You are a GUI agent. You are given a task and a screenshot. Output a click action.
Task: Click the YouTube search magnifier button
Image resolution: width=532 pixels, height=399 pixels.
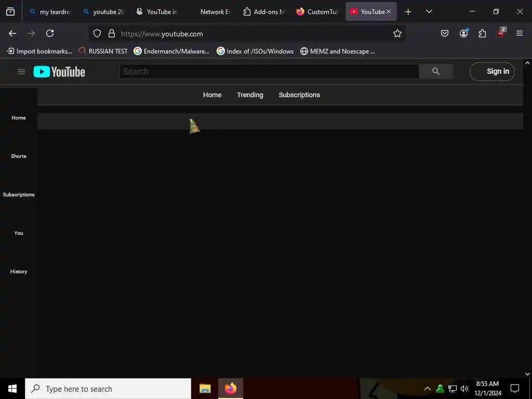(x=436, y=71)
